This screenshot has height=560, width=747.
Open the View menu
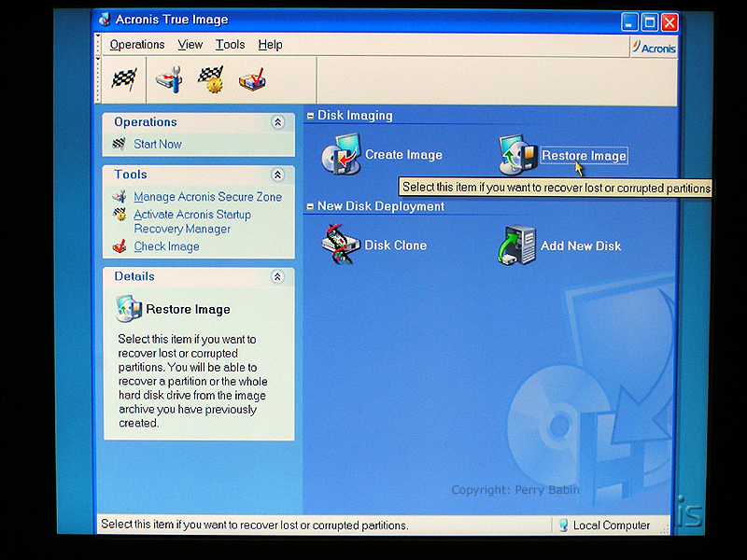click(x=190, y=45)
